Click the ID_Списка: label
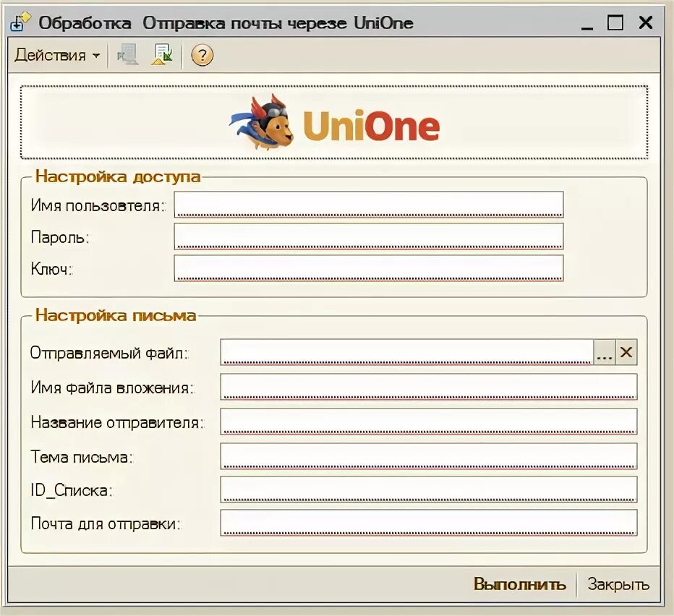This screenshot has width=674, height=616. 72,490
